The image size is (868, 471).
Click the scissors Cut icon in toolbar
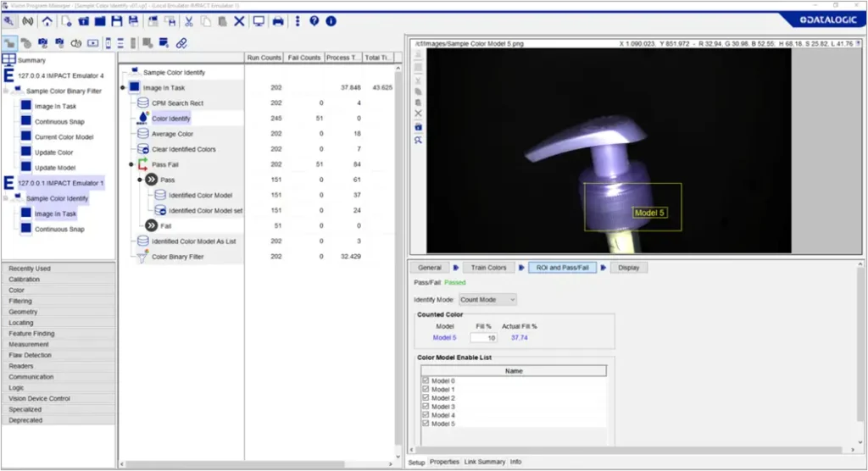188,21
